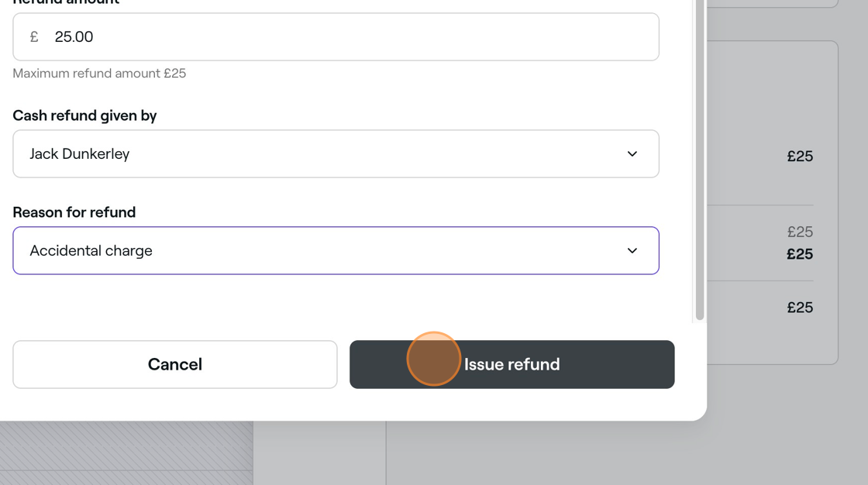Click the greyed-out £25 amount in the summary
This screenshot has width=868, height=485.
click(800, 232)
